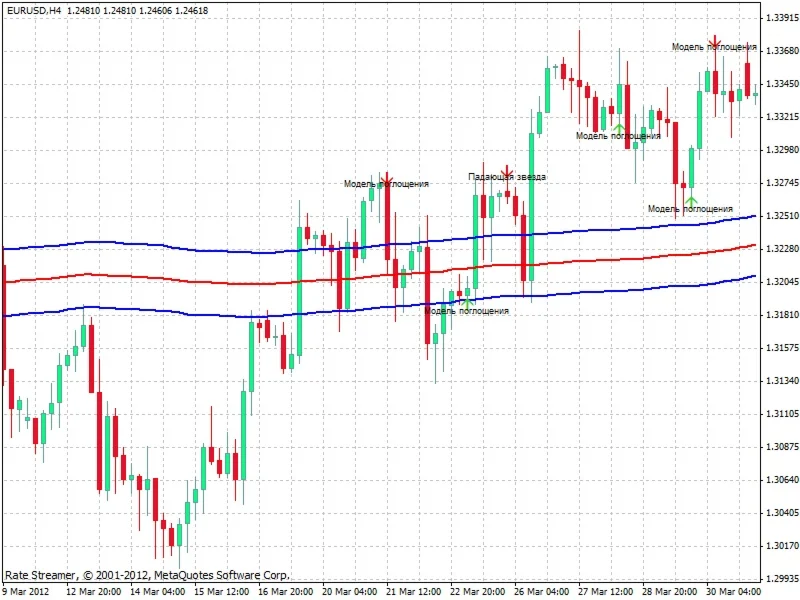This screenshot has height=600, width=800.
Task: Click the 1.31340 price axis label
Action: 782,381
